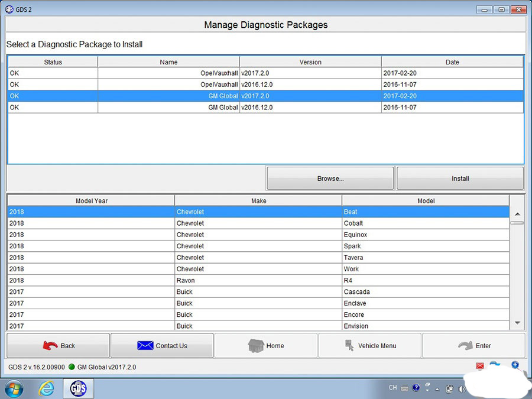This screenshot has width=532, height=399.
Task: Select the Ravon R4 row
Action: point(258,280)
